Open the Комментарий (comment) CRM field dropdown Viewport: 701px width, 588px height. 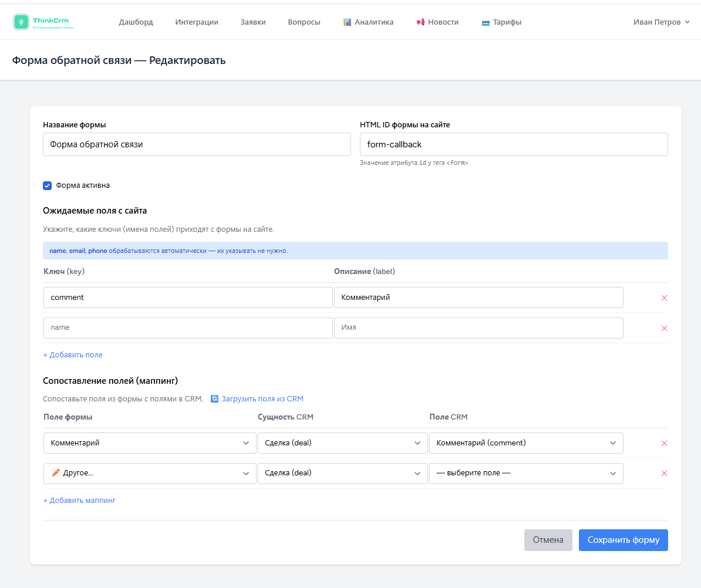(x=526, y=443)
